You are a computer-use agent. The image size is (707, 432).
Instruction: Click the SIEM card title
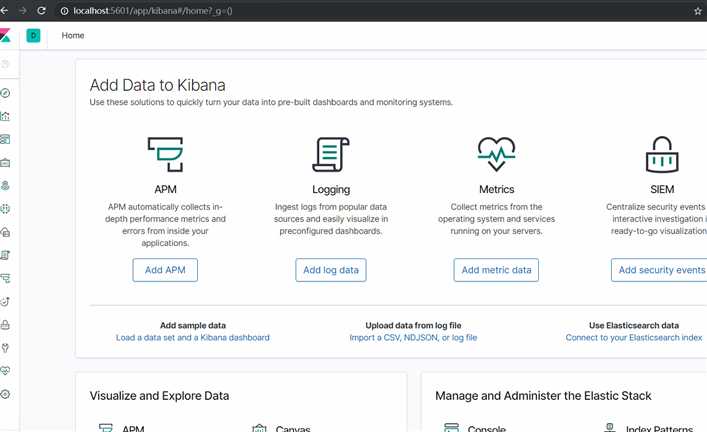662,189
